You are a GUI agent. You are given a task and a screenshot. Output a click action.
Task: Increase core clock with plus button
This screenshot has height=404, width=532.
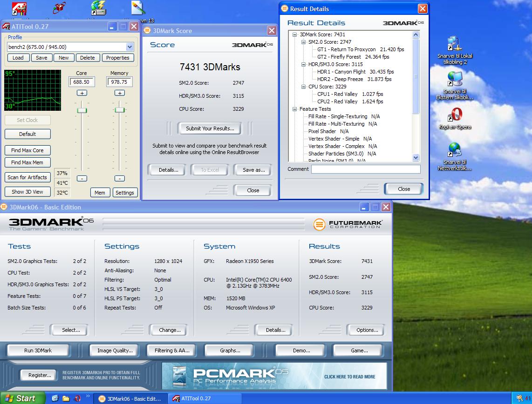(82, 93)
